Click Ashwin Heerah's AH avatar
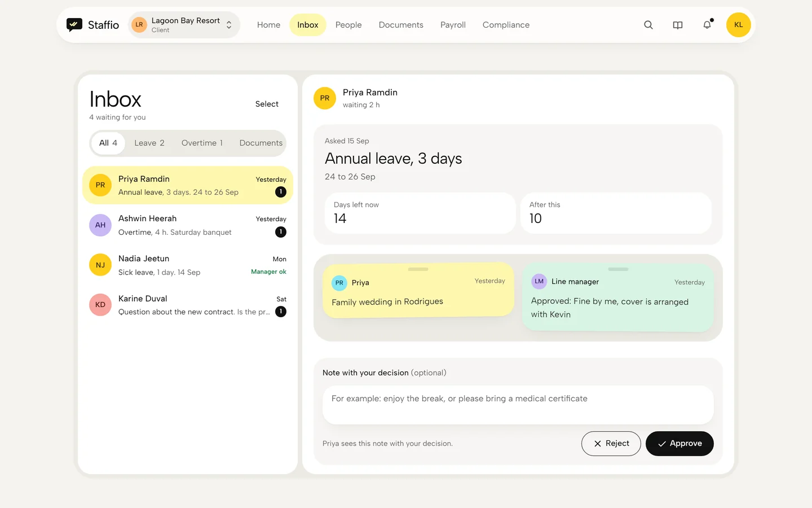 coord(100,225)
